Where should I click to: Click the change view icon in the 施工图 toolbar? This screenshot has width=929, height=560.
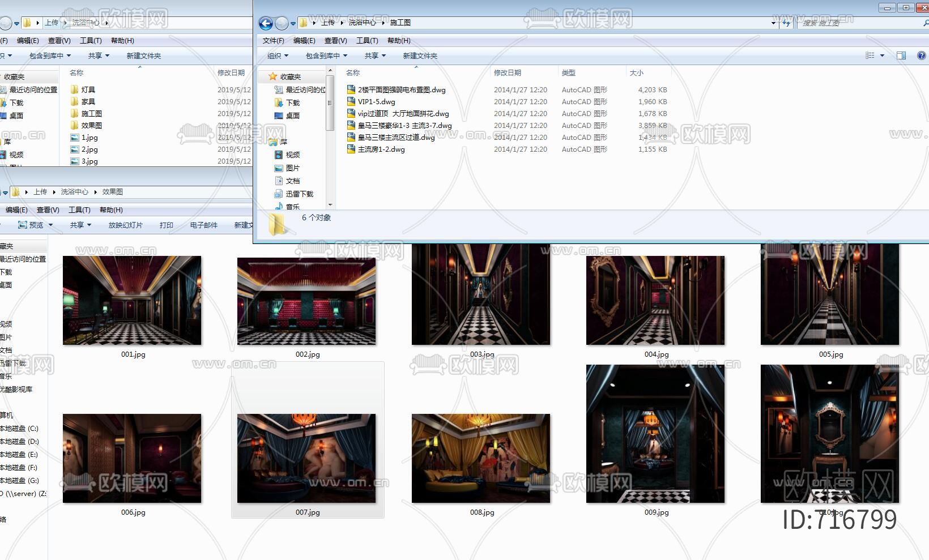(x=870, y=55)
